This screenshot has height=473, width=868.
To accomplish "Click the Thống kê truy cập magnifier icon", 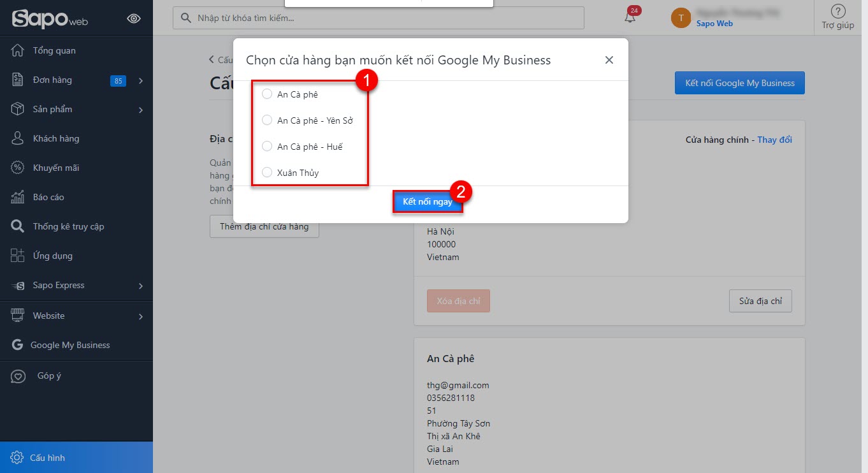I will tap(18, 226).
